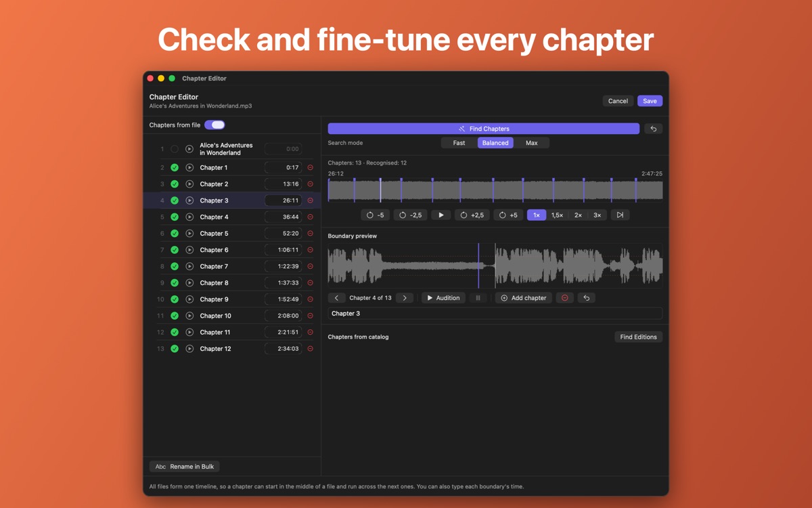Save the chapter edits
812x508 pixels.
point(650,101)
